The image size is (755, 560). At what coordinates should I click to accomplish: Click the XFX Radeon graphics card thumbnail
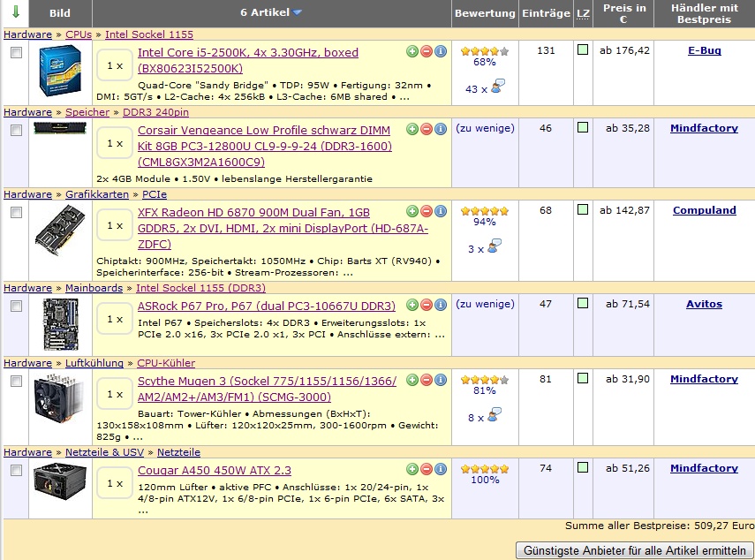(x=60, y=230)
